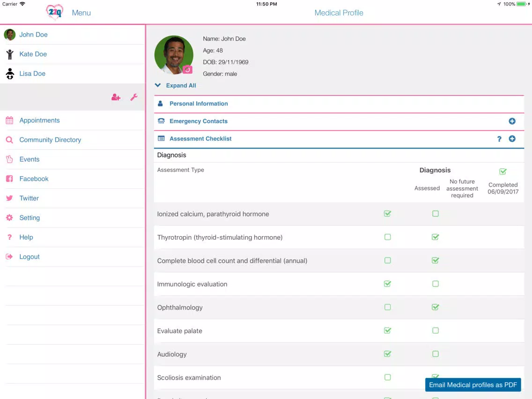The width and height of the screenshot is (532, 399).
Task: Check Assessed for Thyrotropin row
Action: point(387,237)
